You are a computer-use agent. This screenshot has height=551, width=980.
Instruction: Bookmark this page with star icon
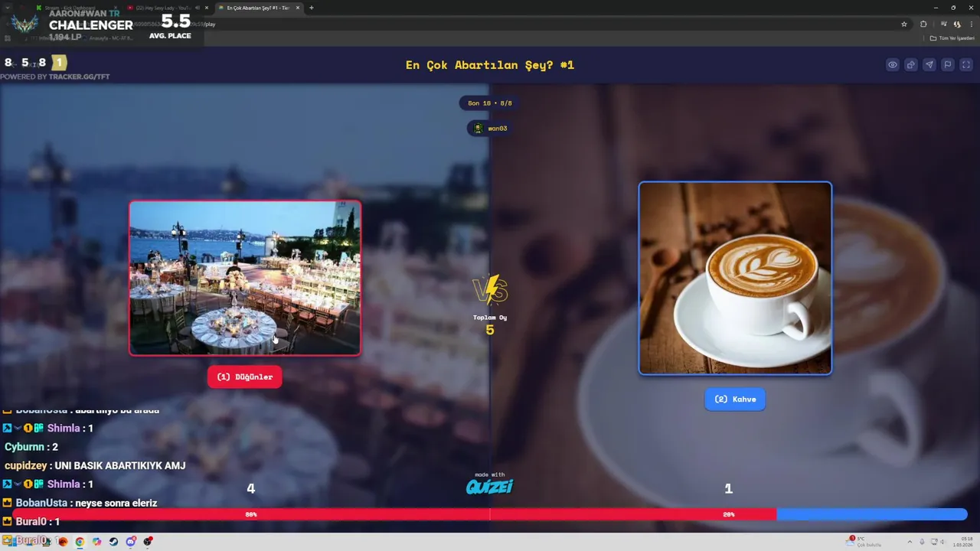[x=904, y=24]
